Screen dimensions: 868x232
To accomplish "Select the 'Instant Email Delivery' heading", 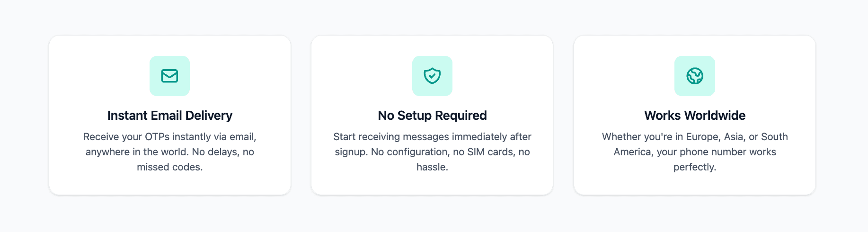I will [169, 116].
